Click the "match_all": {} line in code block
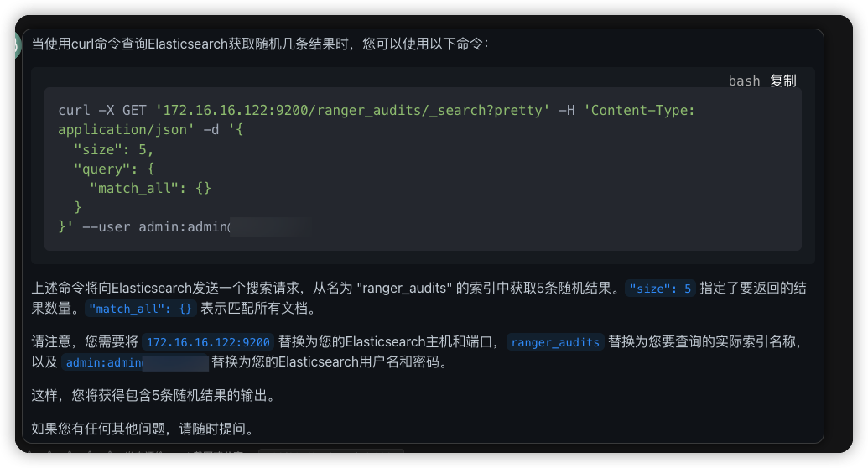The height and width of the screenshot is (468, 868). 150,188
